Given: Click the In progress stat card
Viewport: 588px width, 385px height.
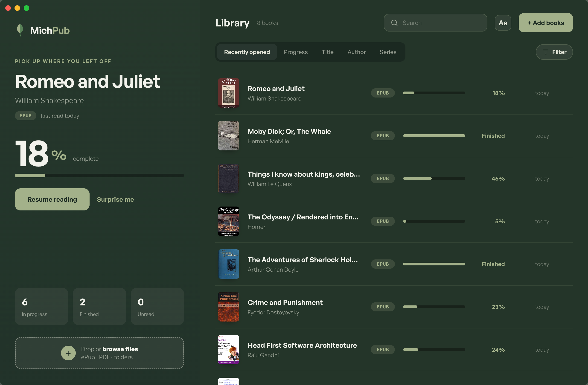Looking at the screenshot, I should (41, 307).
